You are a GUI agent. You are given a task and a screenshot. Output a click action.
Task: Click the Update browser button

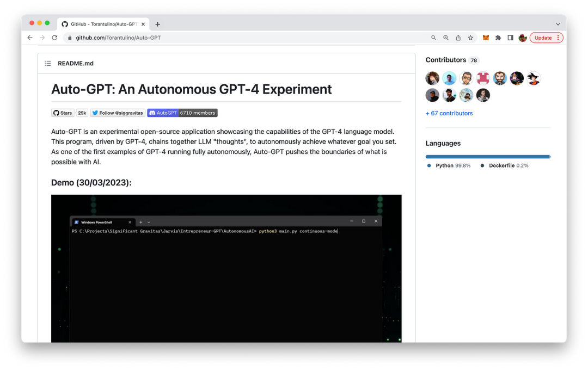tap(546, 38)
